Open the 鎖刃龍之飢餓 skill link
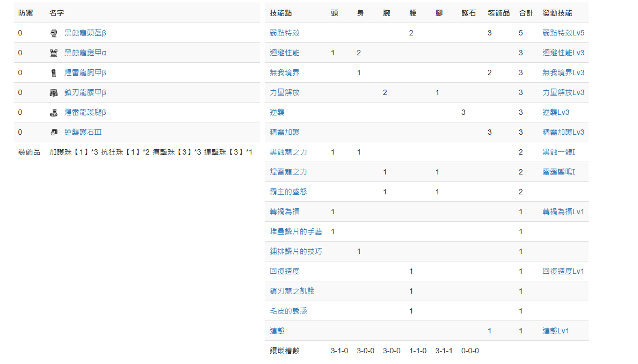 [292, 291]
